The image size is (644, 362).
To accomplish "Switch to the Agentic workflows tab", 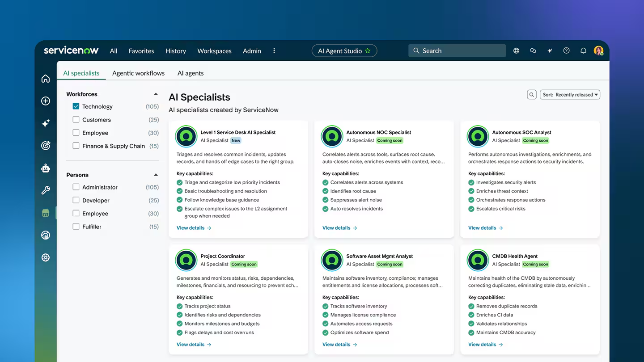I will 138,73.
